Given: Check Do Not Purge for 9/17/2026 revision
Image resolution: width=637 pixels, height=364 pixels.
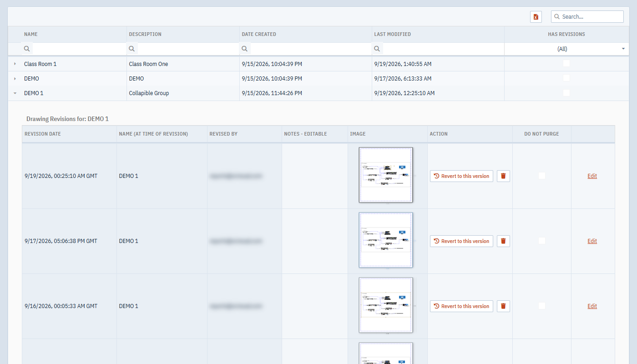Looking at the screenshot, I should (x=542, y=241).
